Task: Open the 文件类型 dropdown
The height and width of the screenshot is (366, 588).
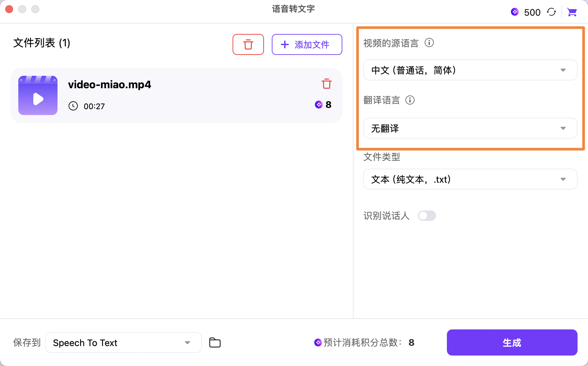Action: pos(470,179)
